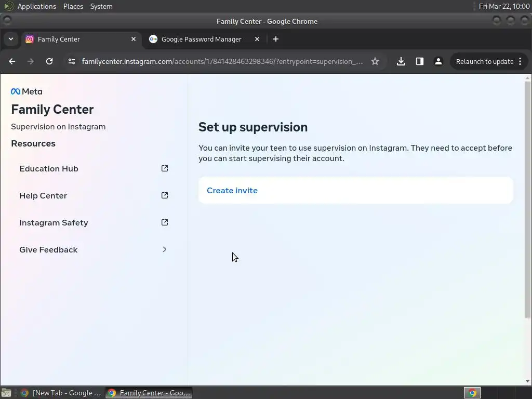This screenshot has width=532, height=399.
Task: Select Family Center Chrome taskbar window
Action: click(x=149, y=393)
